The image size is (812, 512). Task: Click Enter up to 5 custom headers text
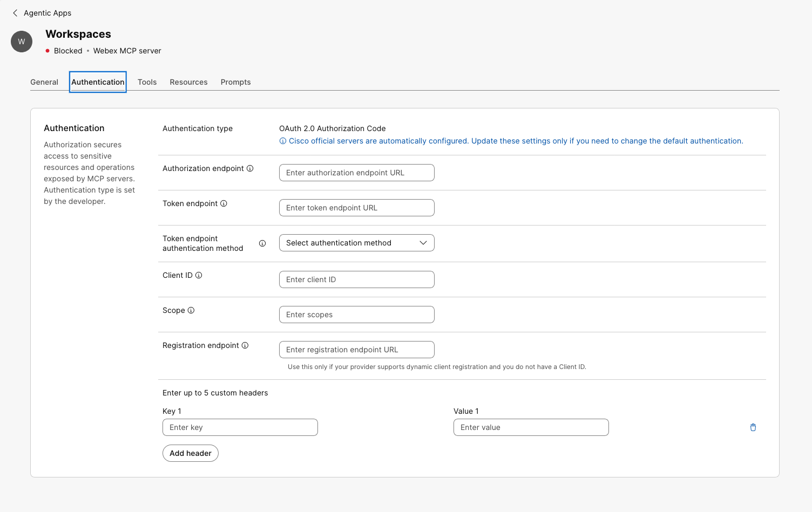215,393
